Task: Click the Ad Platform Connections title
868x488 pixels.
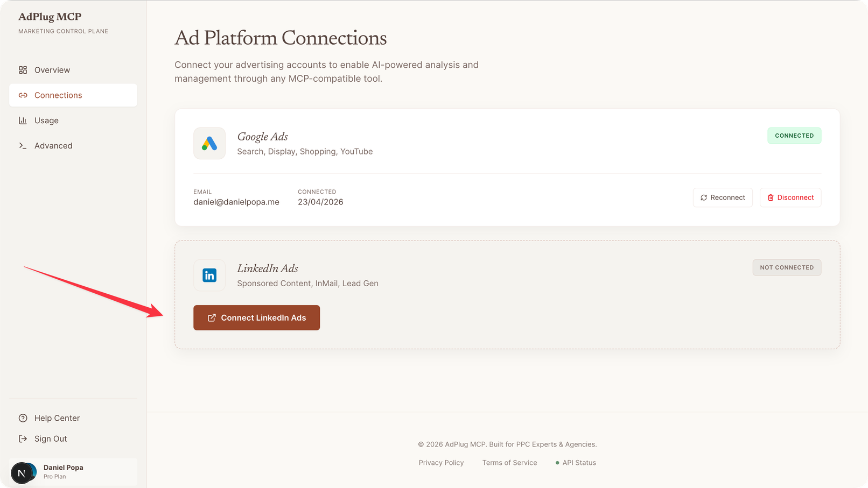Action: (281, 38)
